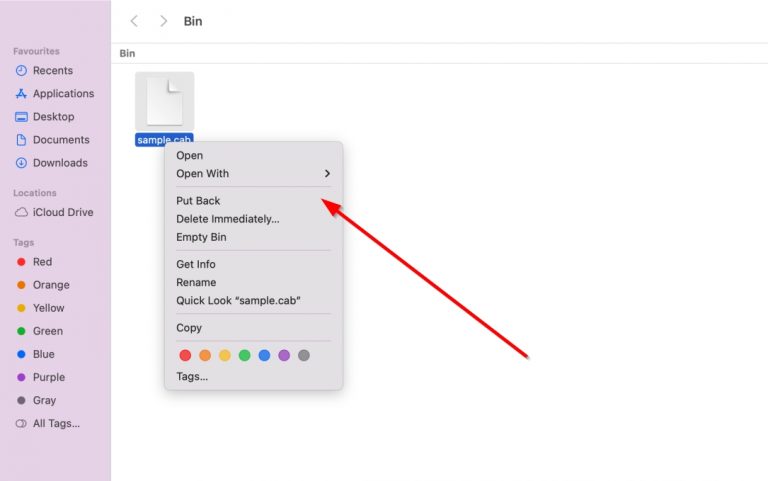Show All Tags… in the sidebar
This screenshot has height=481, width=768.
pyautogui.click(x=55, y=423)
